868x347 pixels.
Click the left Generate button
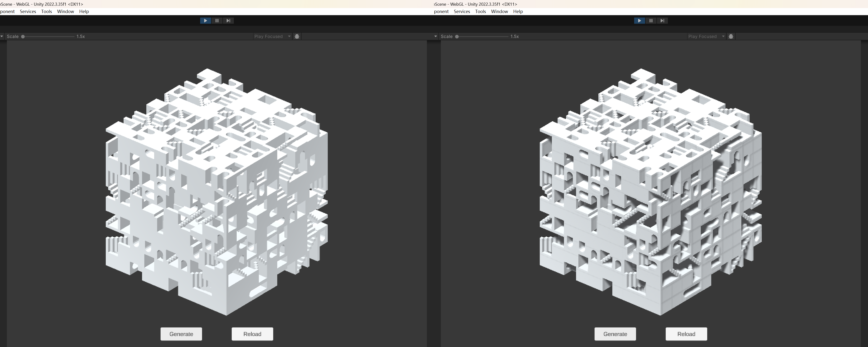[181, 334]
